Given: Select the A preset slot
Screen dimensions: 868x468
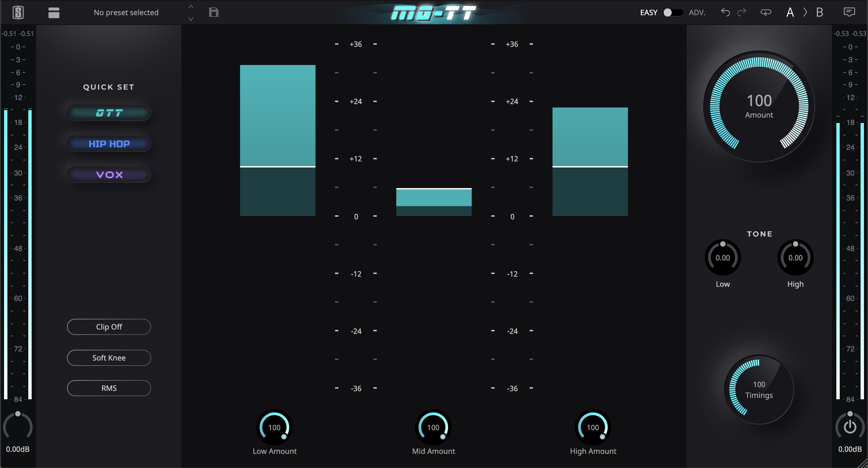Looking at the screenshot, I should [x=790, y=12].
